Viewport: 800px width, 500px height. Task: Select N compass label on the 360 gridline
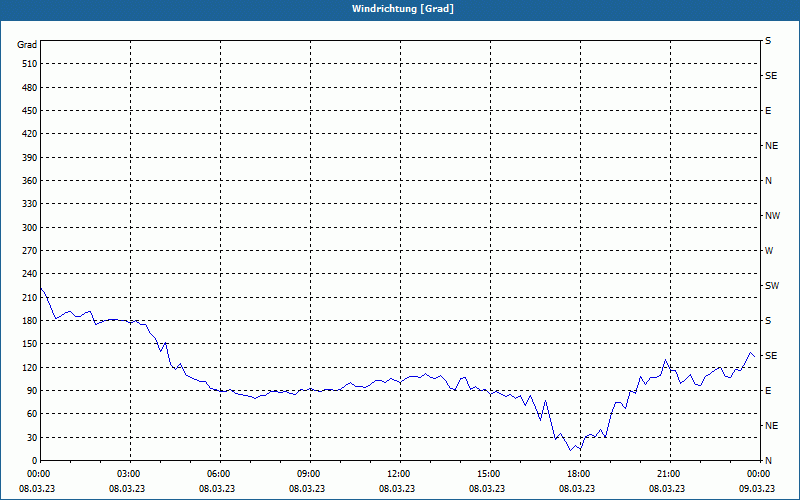[x=768, y=181]
